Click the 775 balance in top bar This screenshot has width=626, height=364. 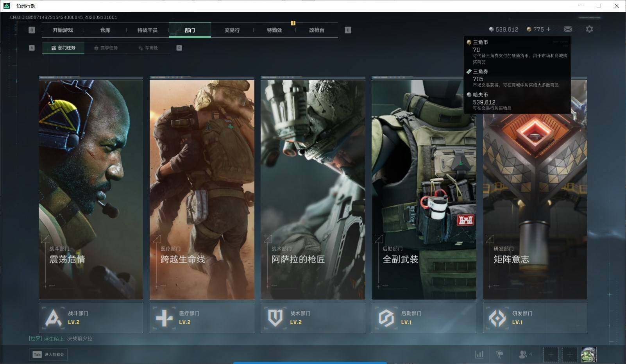(x=538, y=29)
